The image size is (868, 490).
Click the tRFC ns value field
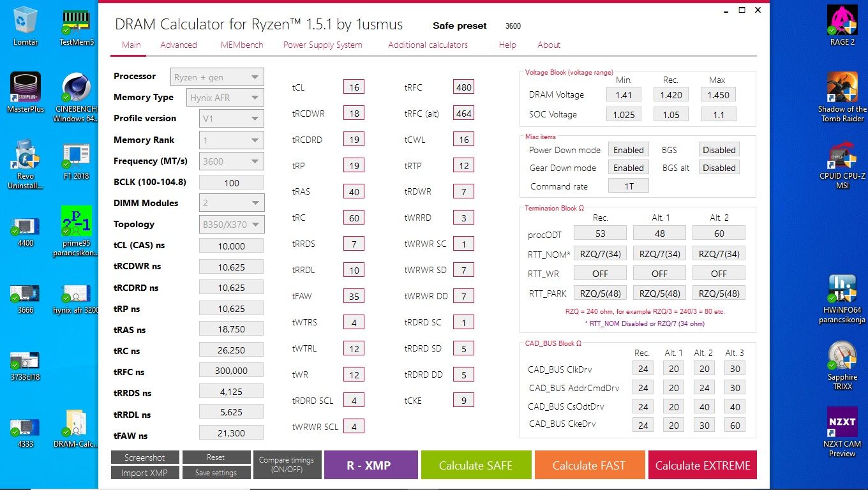tap(231, 371)
